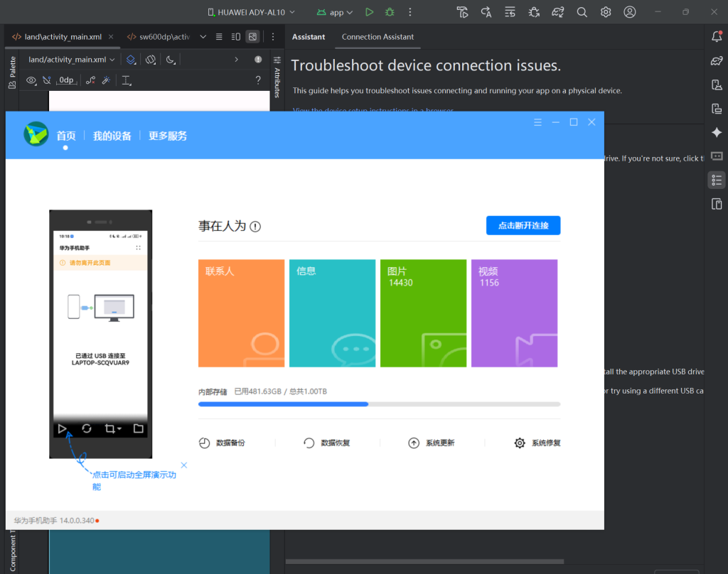This screenshot has width=728, height=574.
Task: Open Android Studio settings gear
Action: point(606,12)
